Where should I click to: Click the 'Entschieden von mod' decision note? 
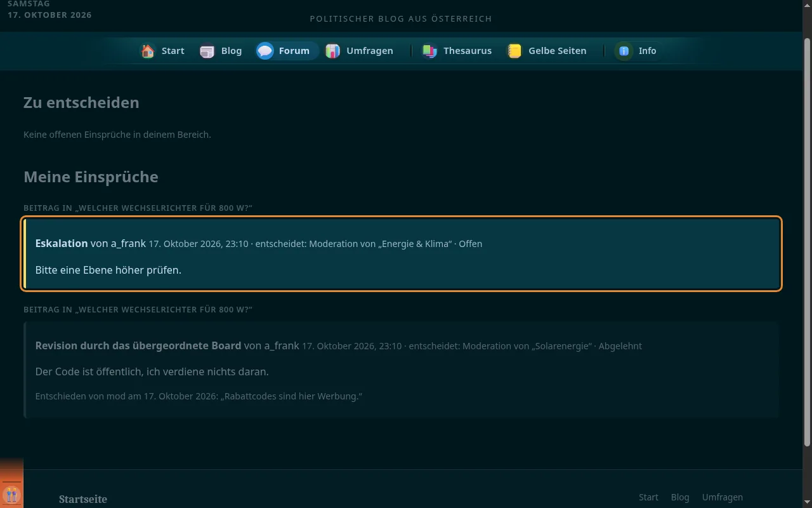199,396
